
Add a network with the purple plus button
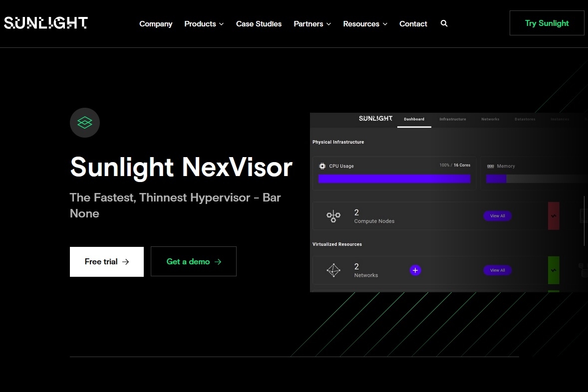415,270
